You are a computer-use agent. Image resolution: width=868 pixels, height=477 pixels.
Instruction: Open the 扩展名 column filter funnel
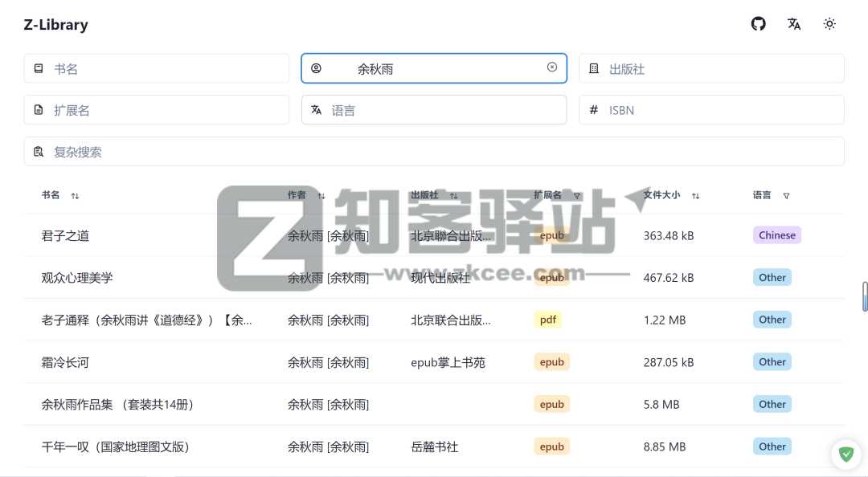pos(577,195)
